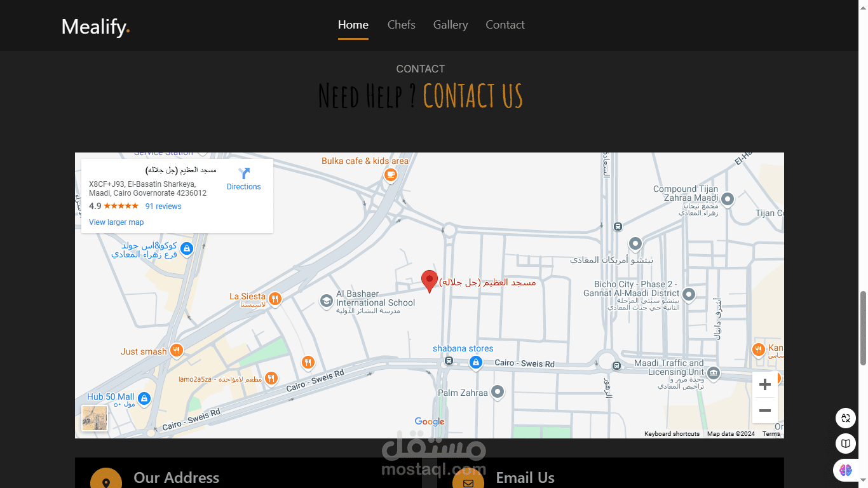Open the Chefs navigation item
Screen dimensions: 868x488
(402, 25)
